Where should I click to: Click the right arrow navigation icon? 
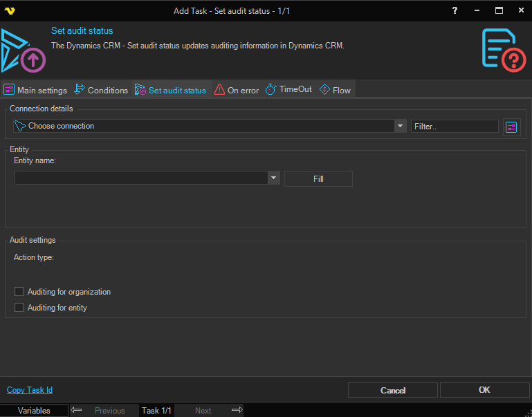237,410
